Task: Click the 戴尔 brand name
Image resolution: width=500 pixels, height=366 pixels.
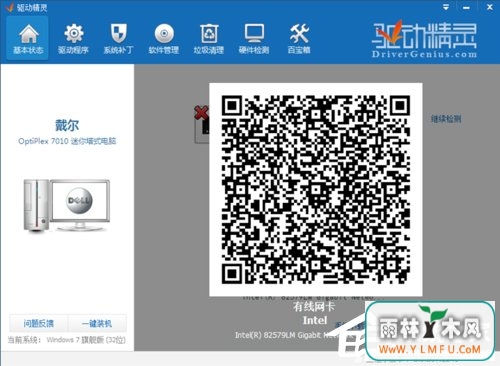Action: [x=67, y=125]
